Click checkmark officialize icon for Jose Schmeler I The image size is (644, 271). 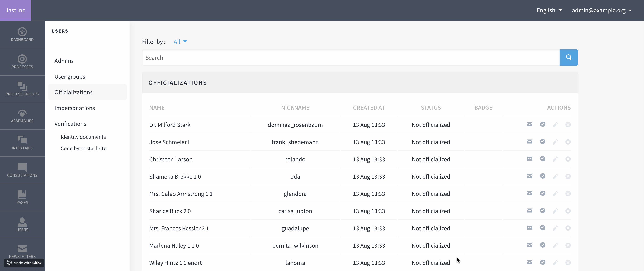[542, 142]
